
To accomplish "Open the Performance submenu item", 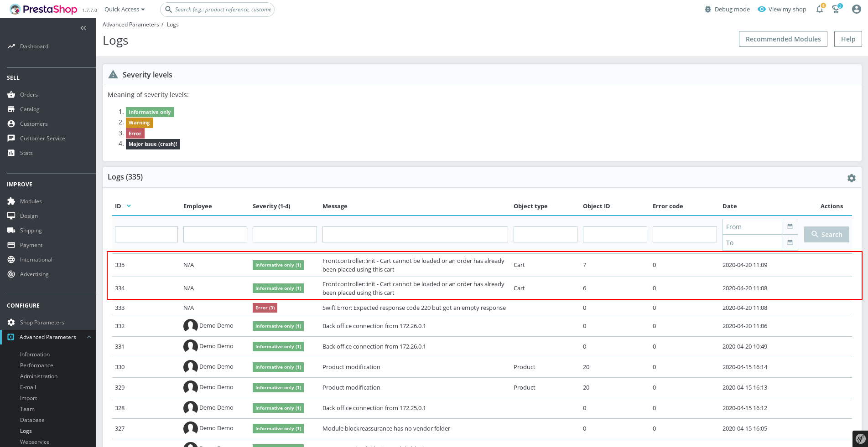I will click(36, 365).
